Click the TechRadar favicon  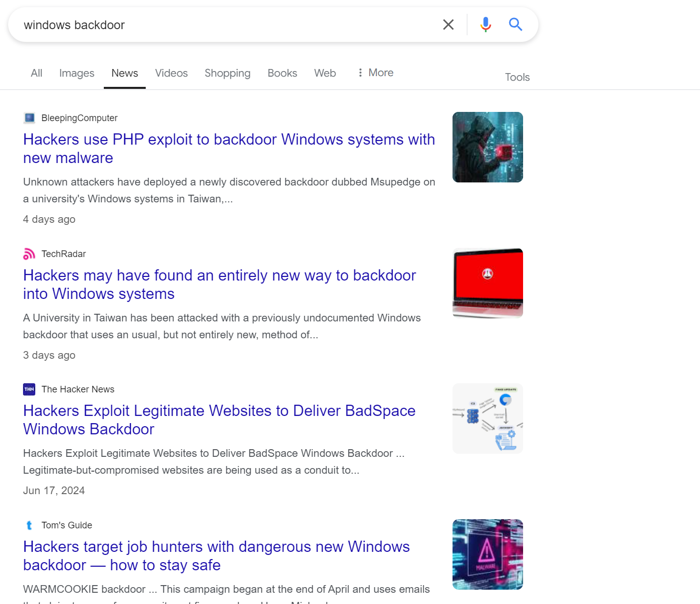29,254
